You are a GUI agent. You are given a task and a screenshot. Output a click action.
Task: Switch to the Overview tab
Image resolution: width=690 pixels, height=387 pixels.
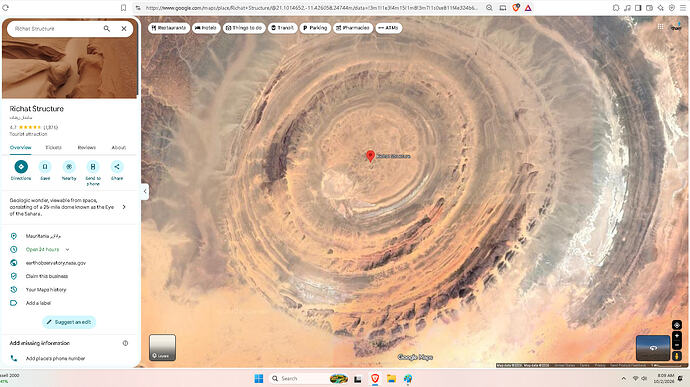click(21, 147)
